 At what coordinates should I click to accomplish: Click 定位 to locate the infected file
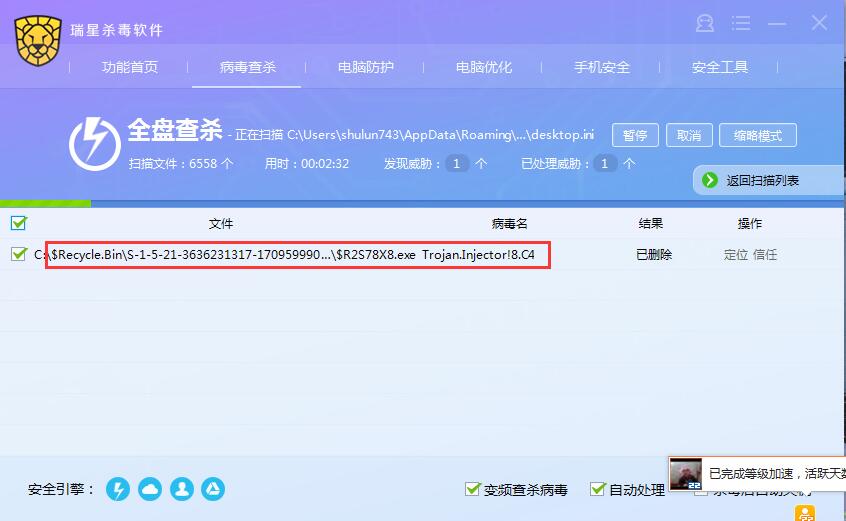(736, 255)
